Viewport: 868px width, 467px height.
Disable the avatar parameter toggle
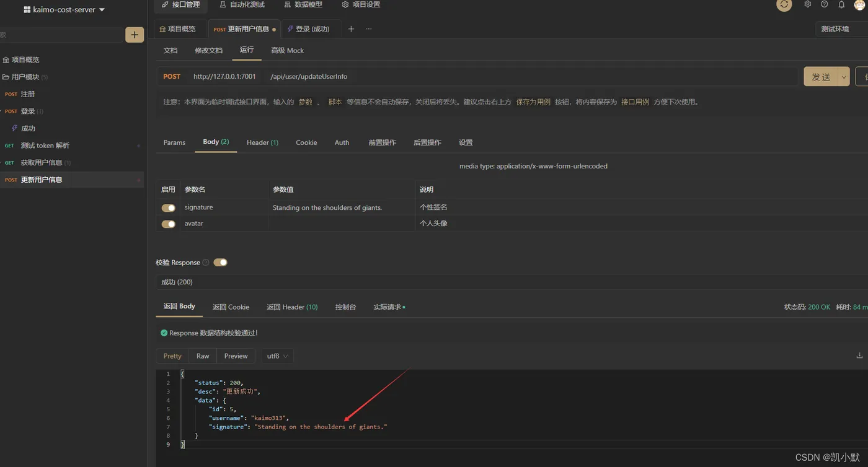168,224
